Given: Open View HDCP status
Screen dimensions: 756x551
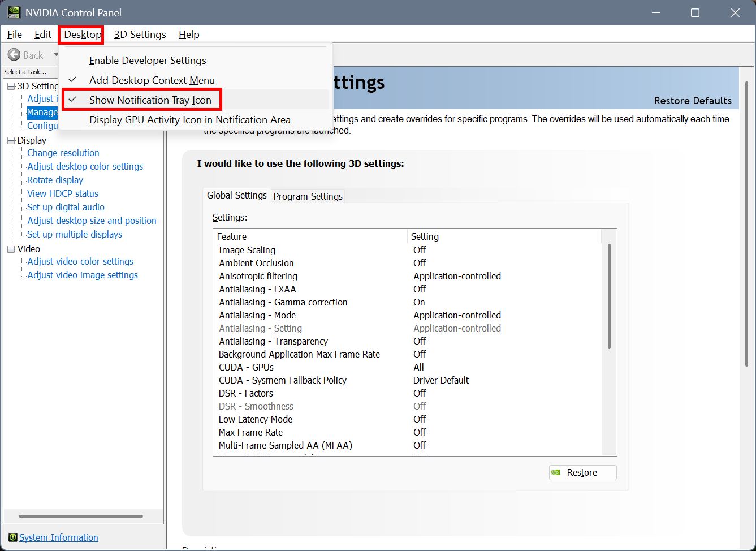Looking at the screenshot, I should point(63,193).
